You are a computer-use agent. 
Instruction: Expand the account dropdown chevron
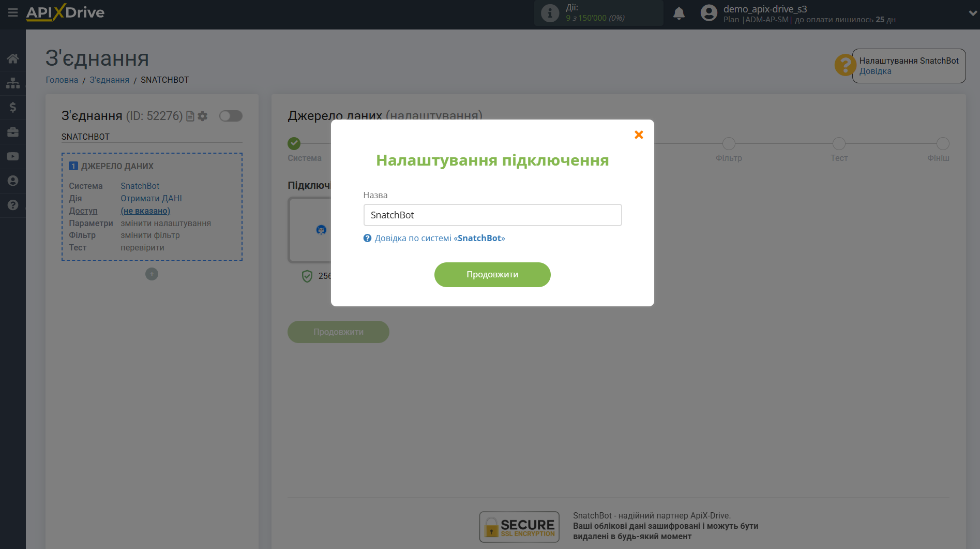pyautogui.click(x=972, y=13)
